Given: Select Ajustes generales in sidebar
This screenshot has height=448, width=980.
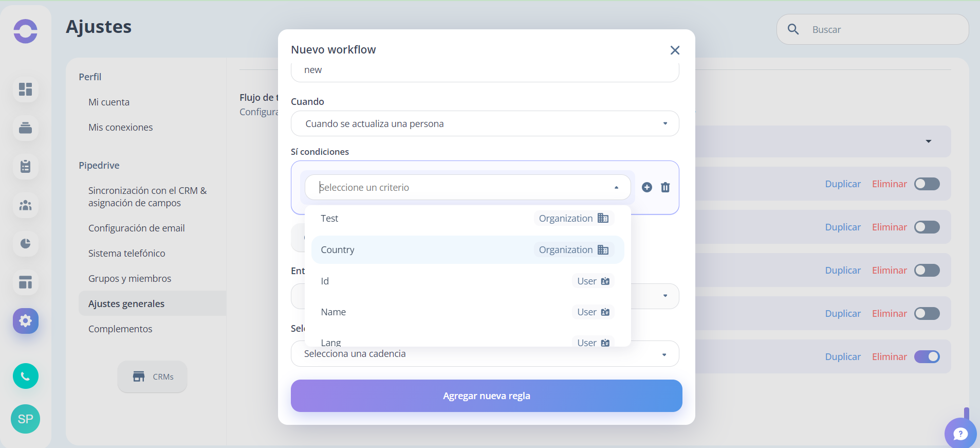Looking at the screenshot, I should click(x=152, y=303).
